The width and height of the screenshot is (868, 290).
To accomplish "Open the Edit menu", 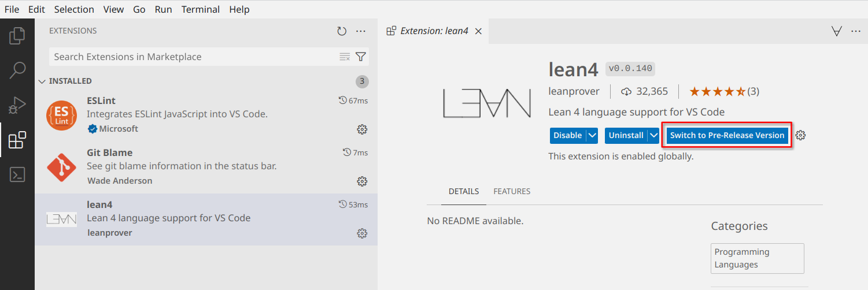I will [x=36, y=9].
